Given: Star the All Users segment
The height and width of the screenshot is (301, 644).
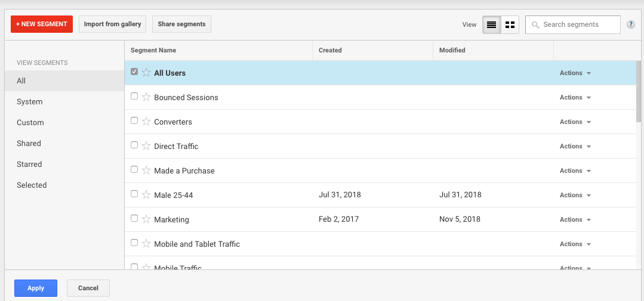Looking at the screenshot, I should (x=146, y=73).
